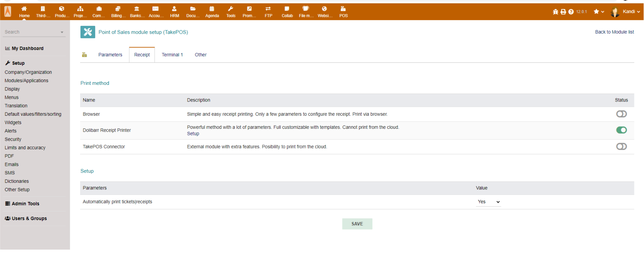The image size is (644, 265).
Task: Switch to the Parameters tab
Action: point(110,55)
